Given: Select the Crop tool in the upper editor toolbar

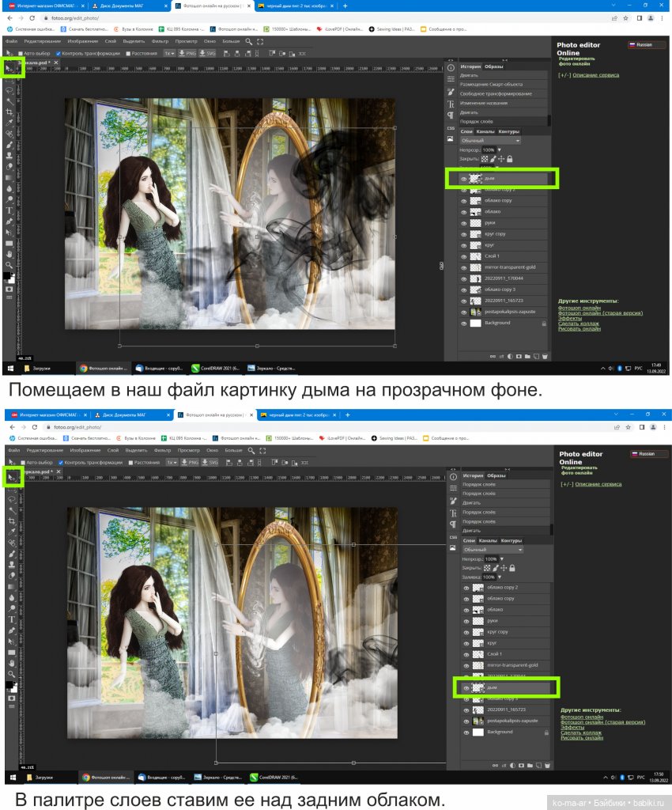Looking at the screenshot, I should coord(9,112).
